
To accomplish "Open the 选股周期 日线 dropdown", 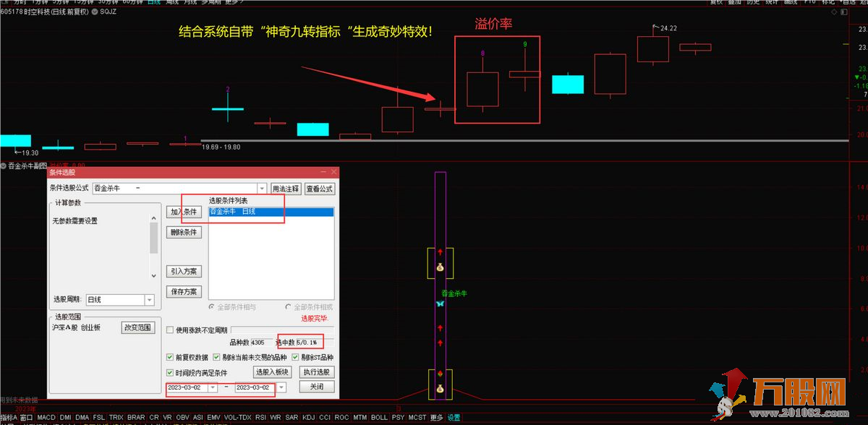I will tap(149, 299).
